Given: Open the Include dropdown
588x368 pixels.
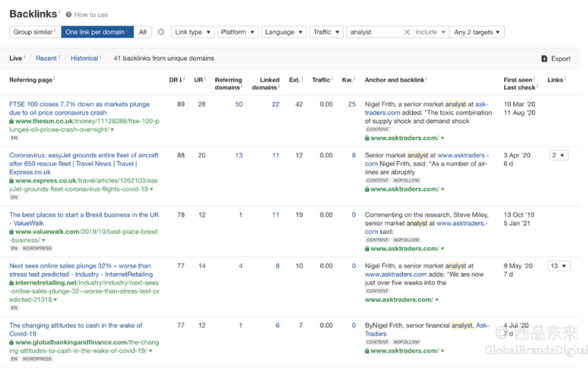Looking at the screenshot, I should tap(430, 32).
